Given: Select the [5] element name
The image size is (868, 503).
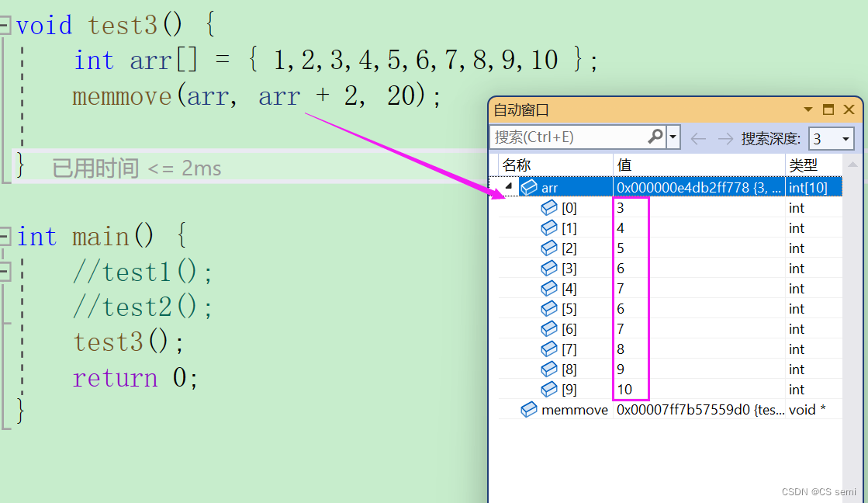Looking at the screenshot, I should pyautogui.click(x=569, y=309).
